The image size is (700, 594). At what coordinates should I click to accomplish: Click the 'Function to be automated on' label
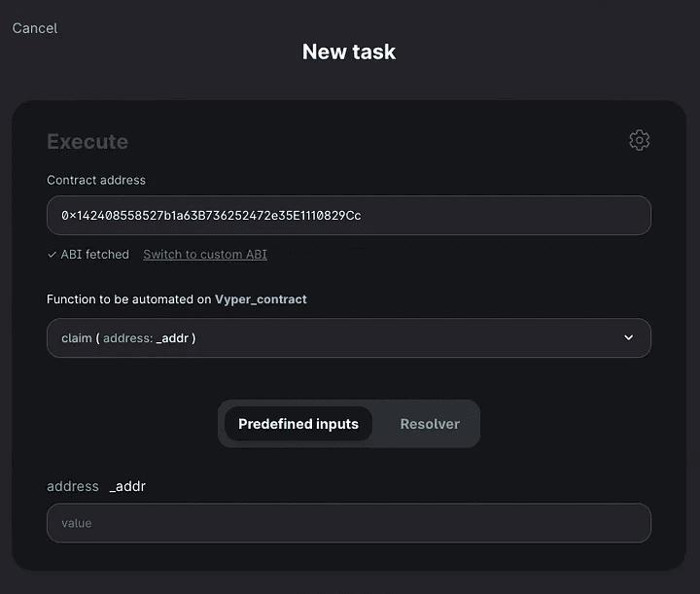pyautogui.click(x=128, y=299)
